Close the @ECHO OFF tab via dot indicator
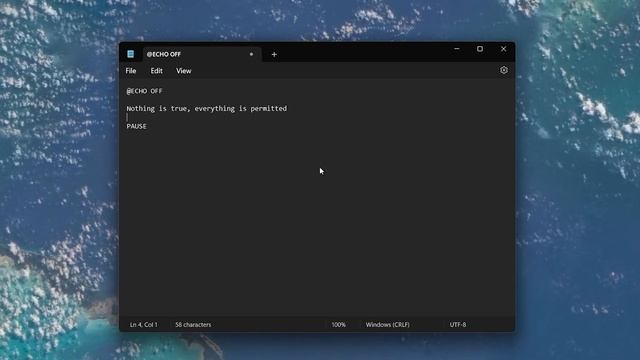Viewport: 640px width, 360px height. click(x=251, y=54)
